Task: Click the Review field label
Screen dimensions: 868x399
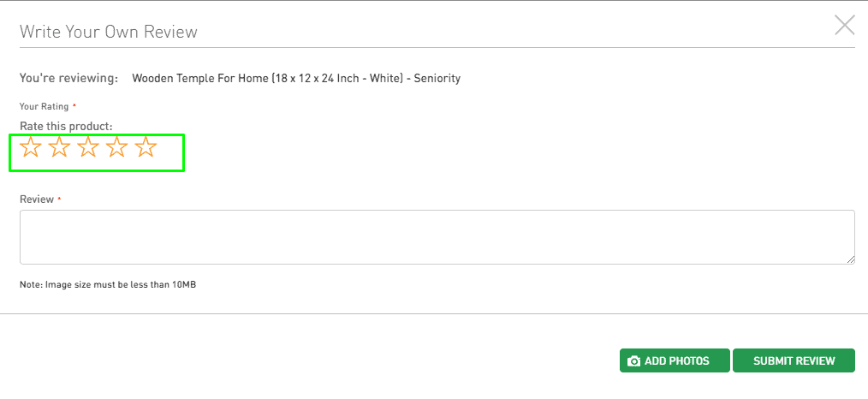Action: click(x=37, y=199)
